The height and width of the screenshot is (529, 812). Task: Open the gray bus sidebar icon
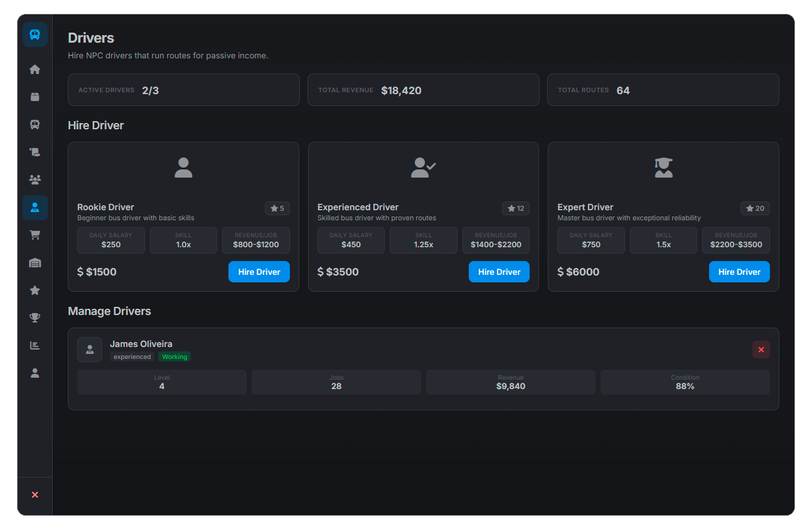[35, 125]
